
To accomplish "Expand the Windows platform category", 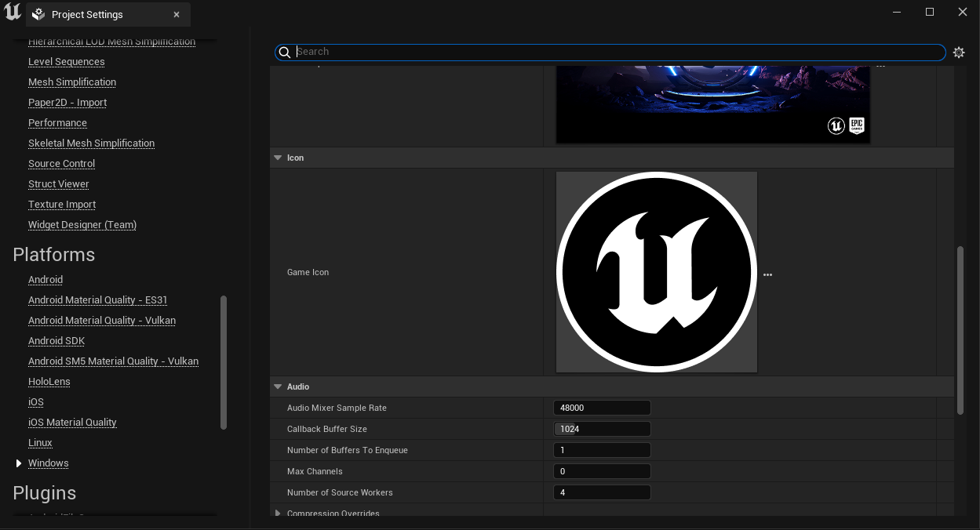I will [x=19, y=463].
